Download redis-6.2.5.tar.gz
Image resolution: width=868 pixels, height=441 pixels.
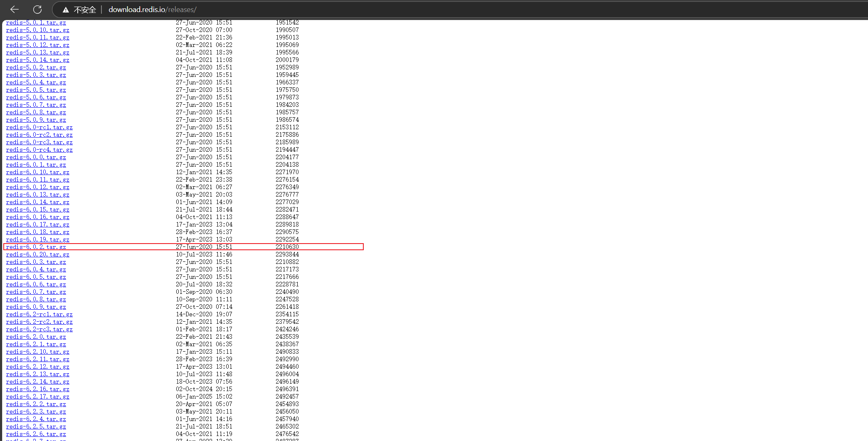[36, 426]
